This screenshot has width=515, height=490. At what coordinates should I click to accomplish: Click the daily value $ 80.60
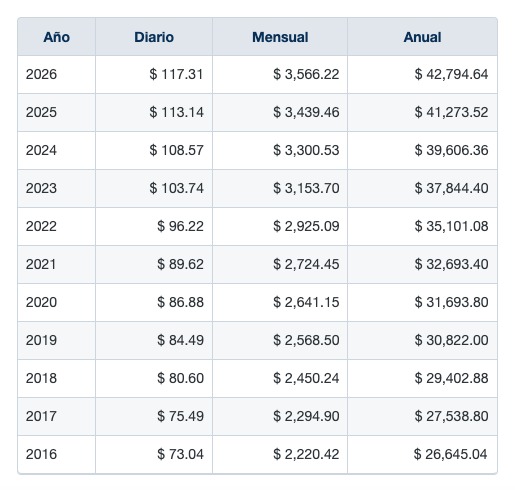click(x=180, y=378)
